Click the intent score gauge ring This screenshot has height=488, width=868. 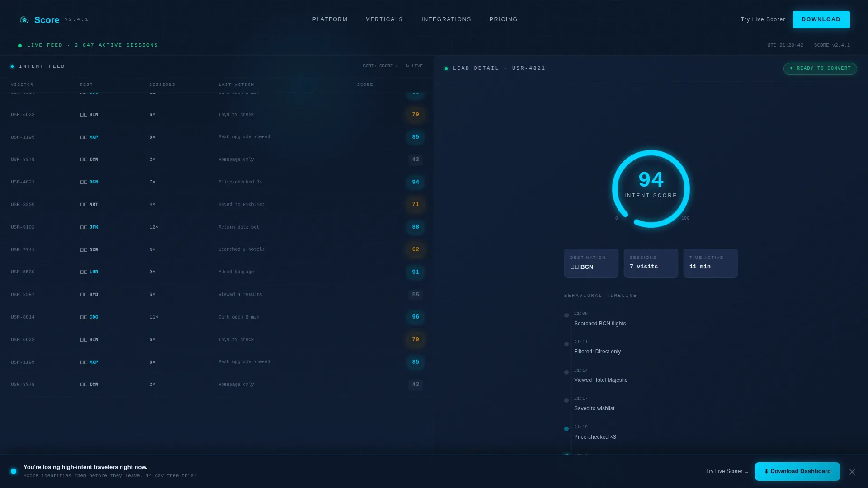coord(651,189)
